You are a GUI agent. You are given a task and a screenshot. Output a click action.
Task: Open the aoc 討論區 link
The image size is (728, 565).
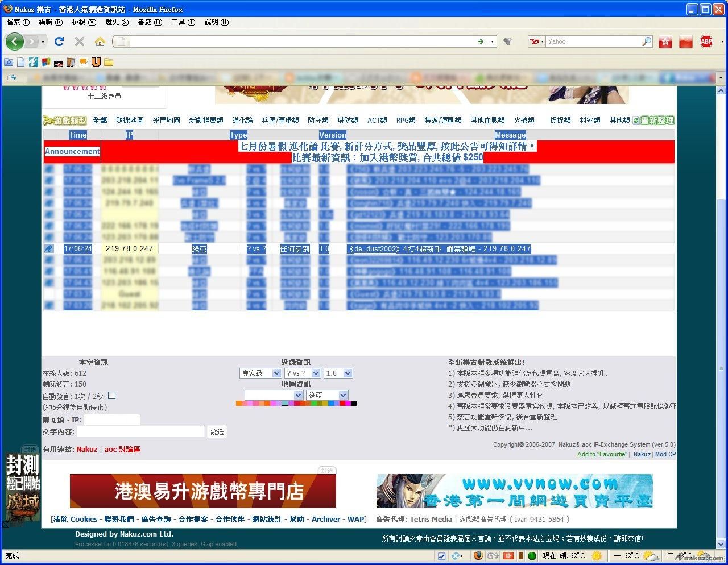tap(122, 449)
